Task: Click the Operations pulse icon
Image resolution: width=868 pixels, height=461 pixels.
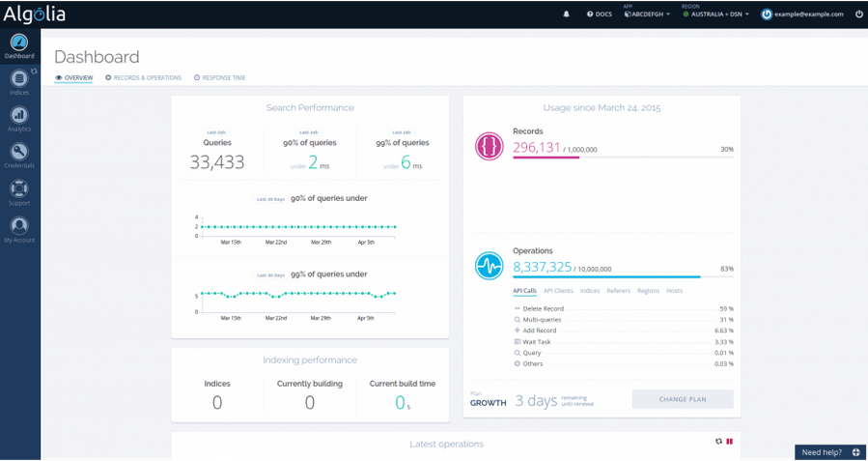Action: (x=490, y=266)
